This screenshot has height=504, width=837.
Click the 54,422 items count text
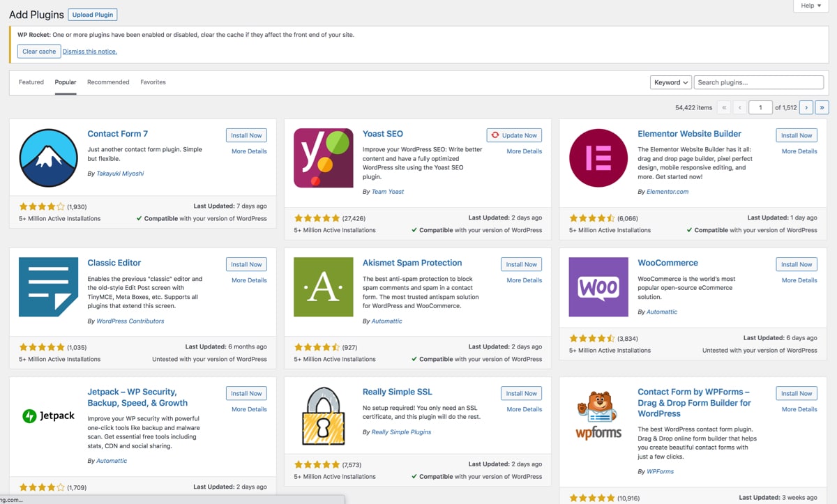pos(694,108)
